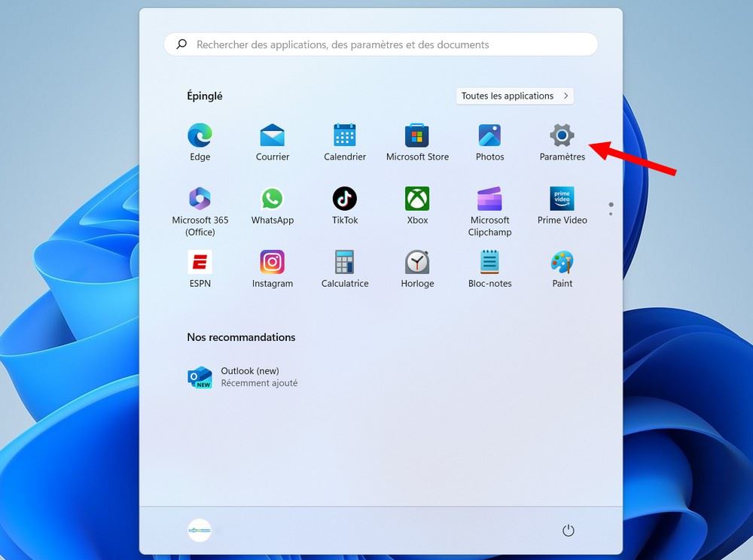Click Toutes les applications button
The height and width of the screenshot is (560, 753).
(515, 96)
